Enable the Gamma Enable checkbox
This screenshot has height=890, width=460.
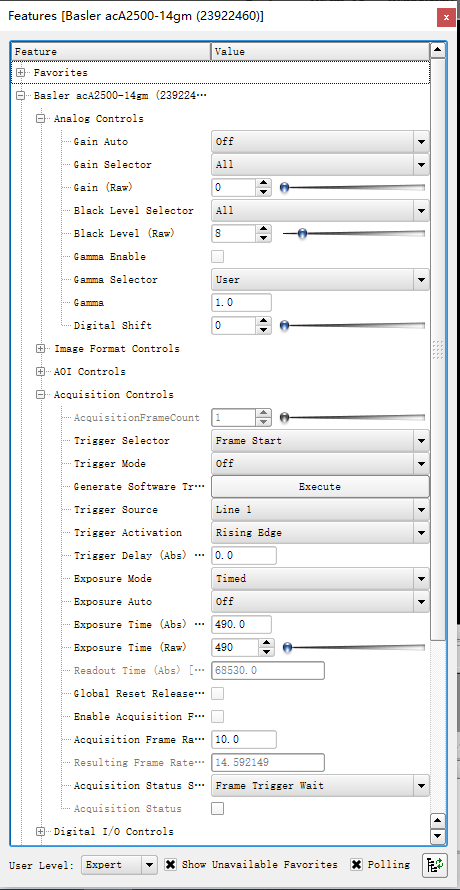click(218, 257)
